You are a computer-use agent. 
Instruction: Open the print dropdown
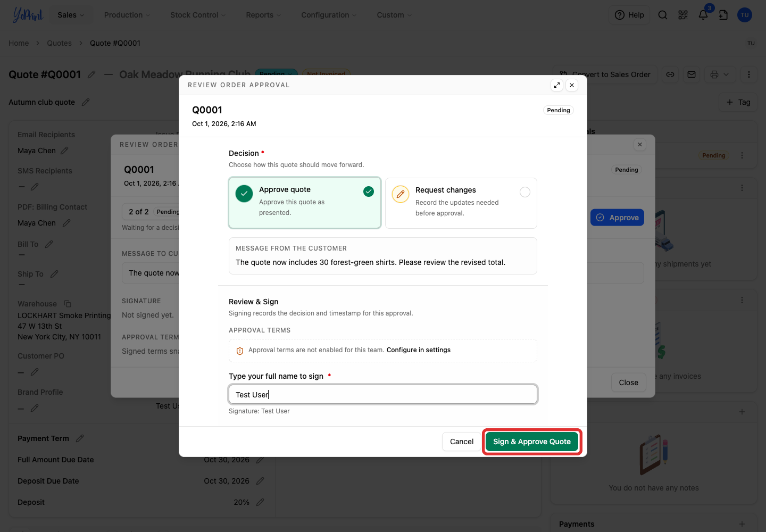coord(720,74)
